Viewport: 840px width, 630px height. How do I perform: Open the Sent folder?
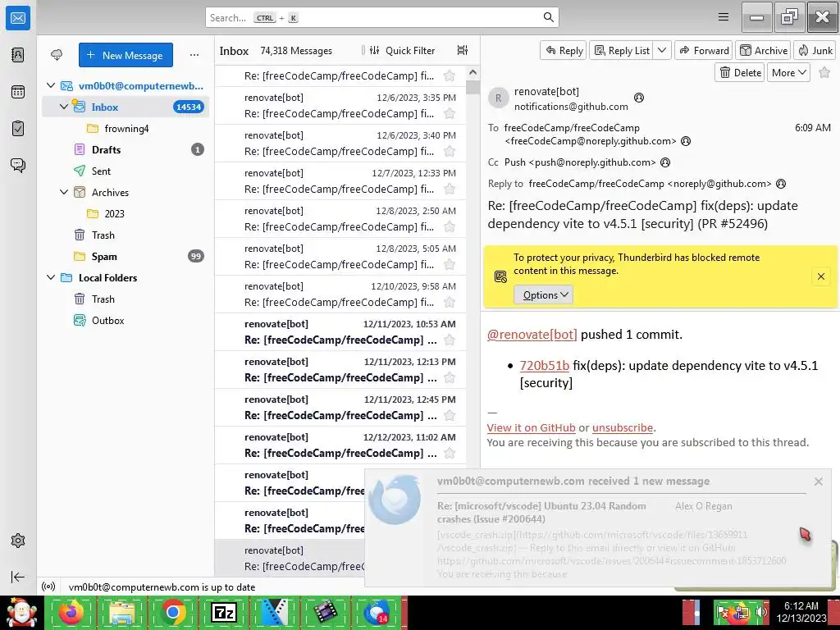[126, 171]
